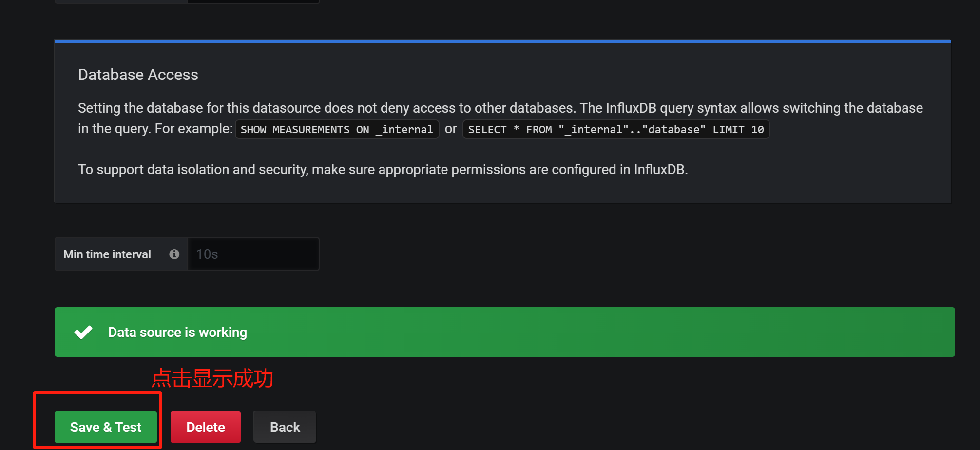Screen dimensions: 980x450
Task: Go back using the Back button
Action: (x=285, y=427)
